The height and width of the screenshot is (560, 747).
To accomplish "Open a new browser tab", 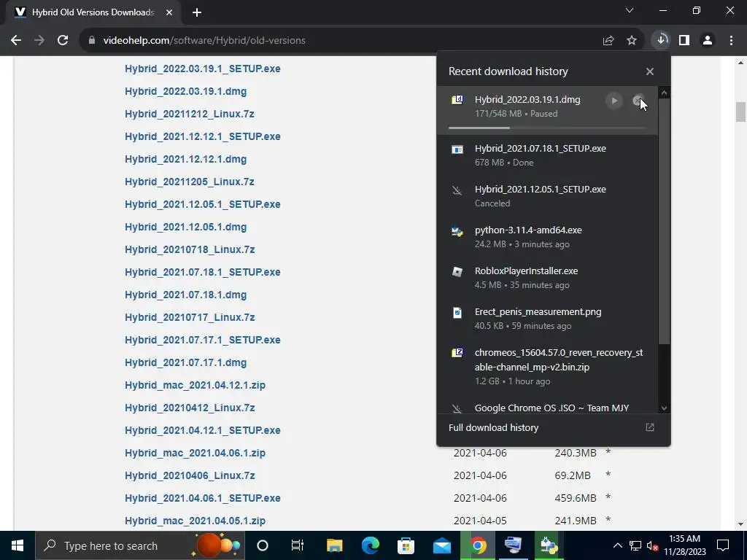I will tap(197, 13).
